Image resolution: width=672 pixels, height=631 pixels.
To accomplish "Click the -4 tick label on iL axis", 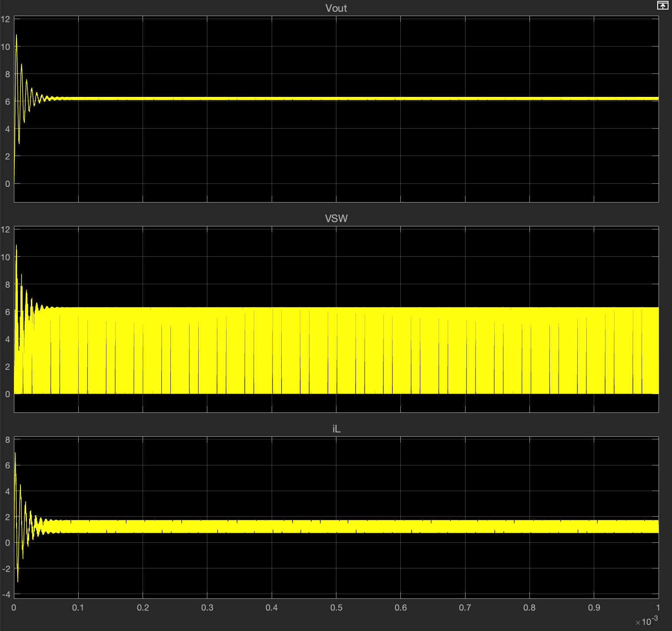I will tap(6, 594).
